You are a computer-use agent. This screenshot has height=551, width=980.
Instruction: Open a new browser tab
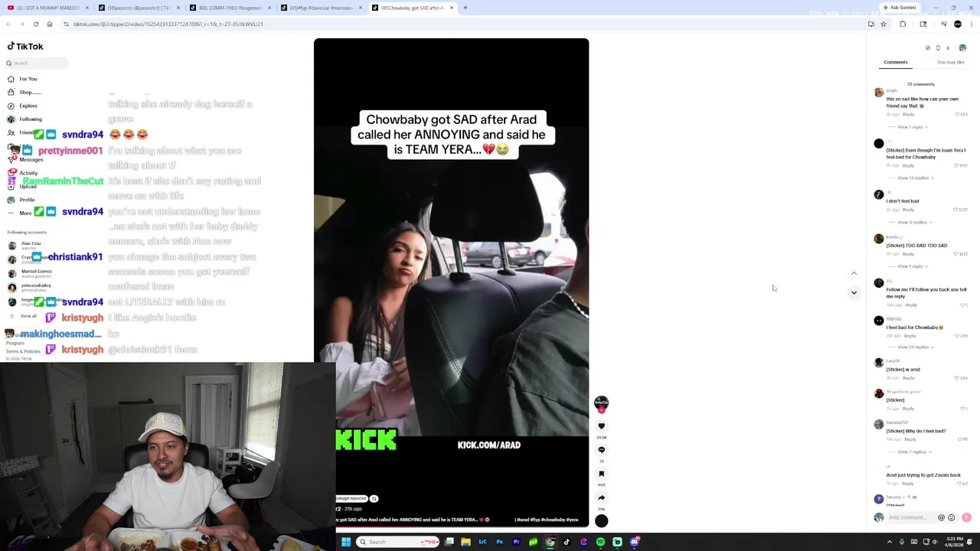pyautogui.click(x=465, y=8)
